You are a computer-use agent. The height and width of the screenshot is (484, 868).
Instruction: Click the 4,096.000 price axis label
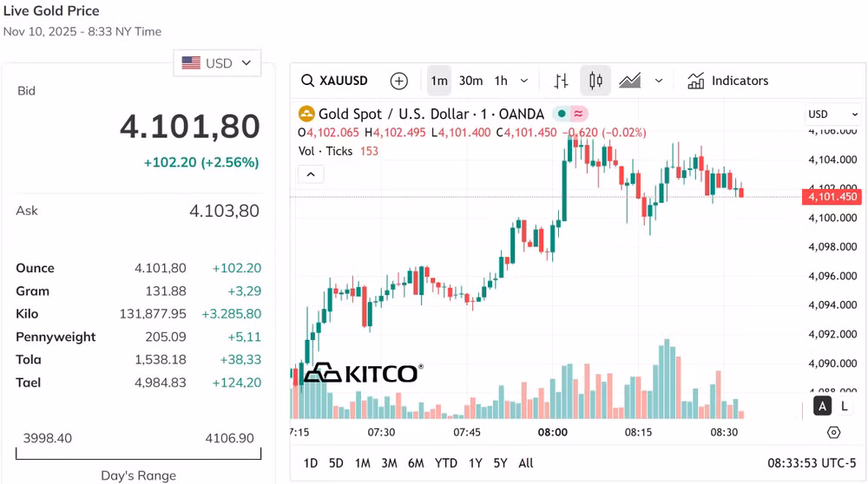pos(832,276)
